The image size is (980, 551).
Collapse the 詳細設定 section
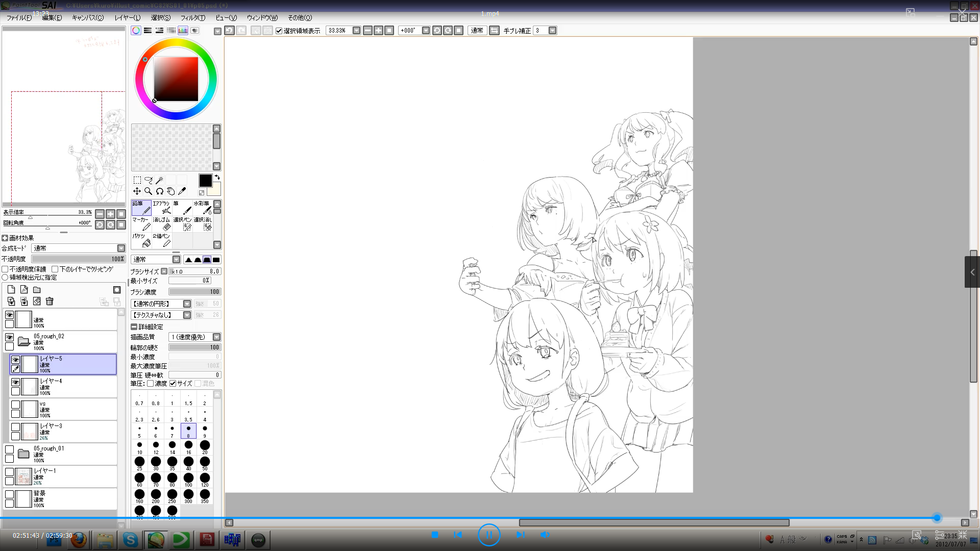134,327
